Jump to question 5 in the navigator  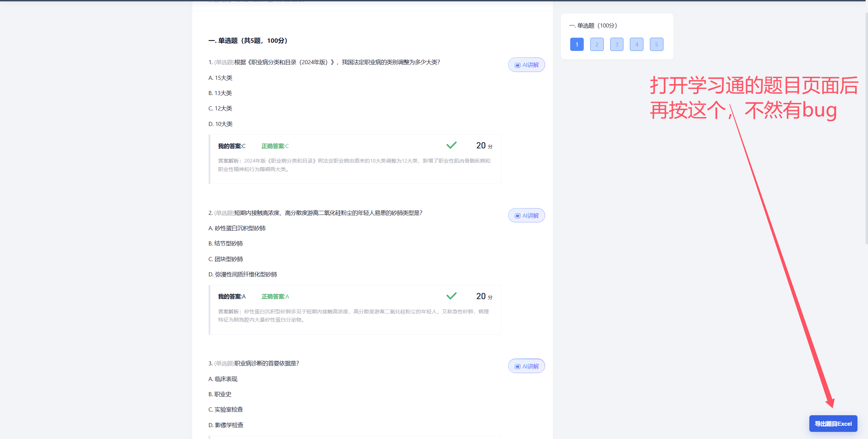tap(656, 44)
